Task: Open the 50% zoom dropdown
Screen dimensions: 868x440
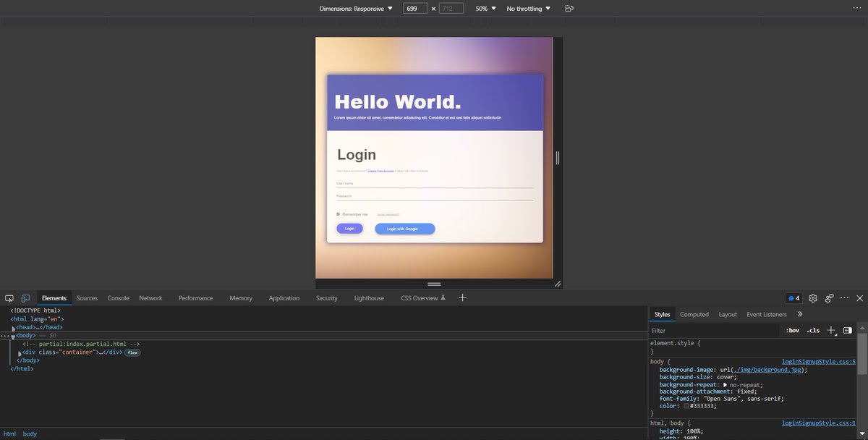Action: (486, 9)
